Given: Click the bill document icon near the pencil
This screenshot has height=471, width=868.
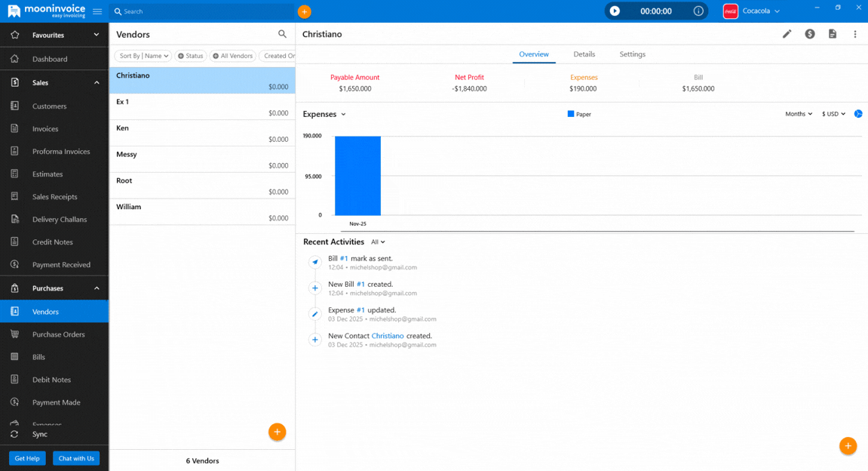Looking at the screenshot, I should click(833, 34).
